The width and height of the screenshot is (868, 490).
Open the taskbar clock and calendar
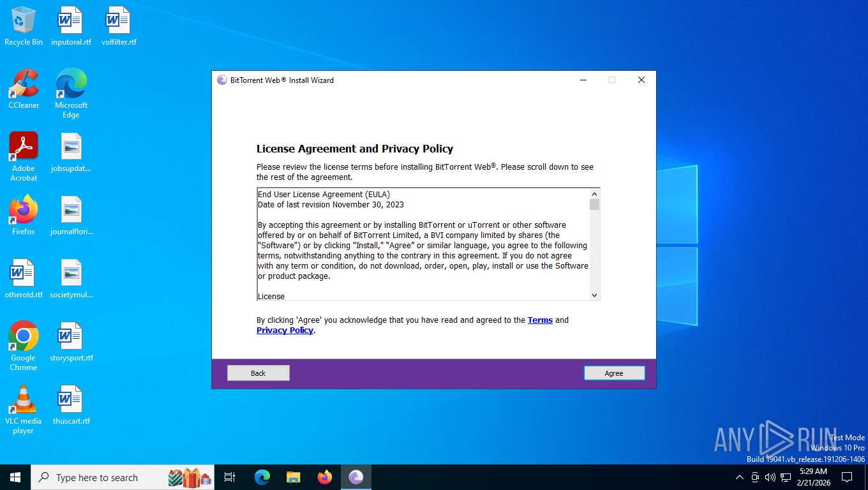point(813,477)
